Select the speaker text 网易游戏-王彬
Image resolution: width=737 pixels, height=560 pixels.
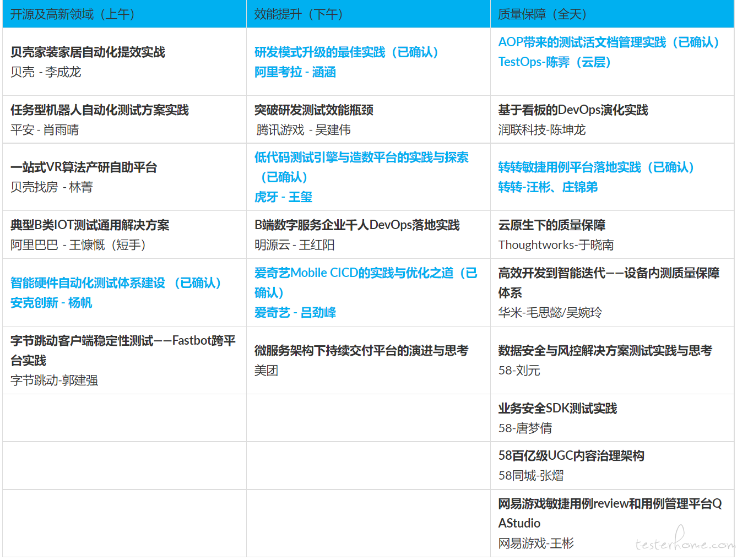pyautogui.click(x=536, y=543)
